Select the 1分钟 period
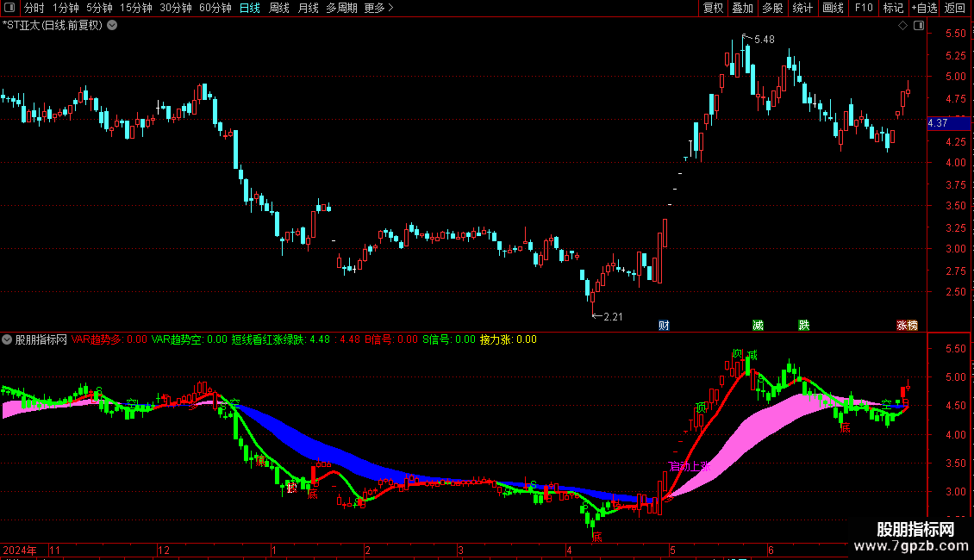The height and width of the screenshot is (560, 974). tap(66, 8)
